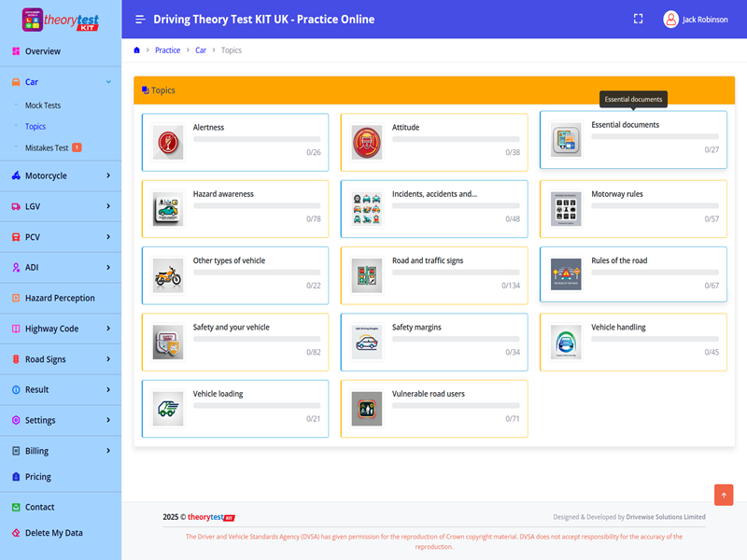
Task: Click the Rules of the road image
Action: [566, 274]
